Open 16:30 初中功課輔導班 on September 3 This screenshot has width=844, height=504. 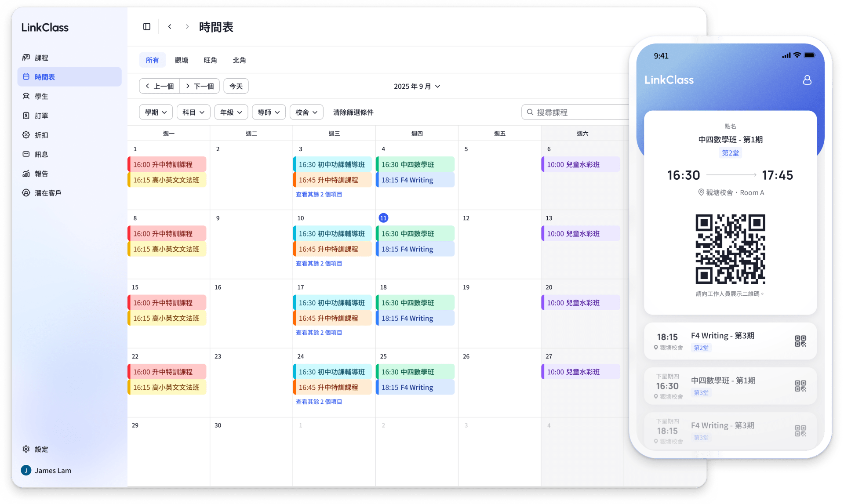(x=332, y=164)
